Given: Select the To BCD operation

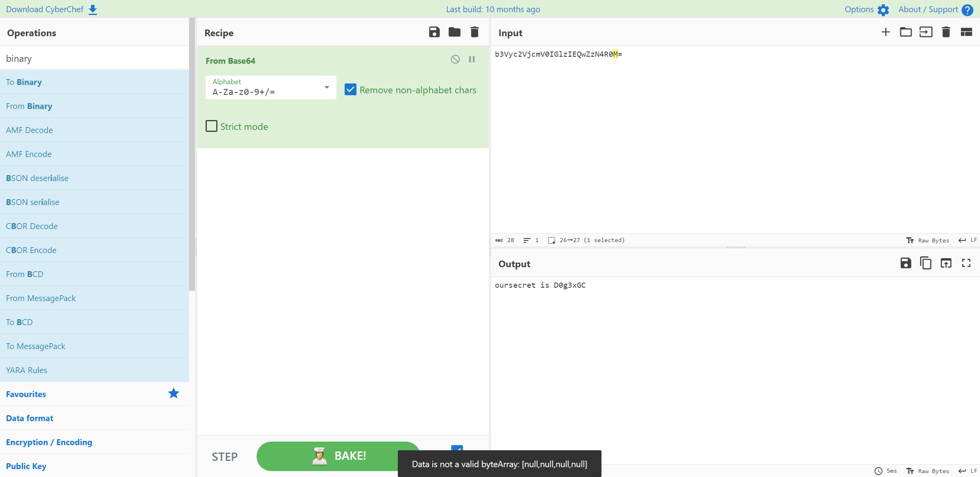Looking at the screenshot, I should point(19,322).
